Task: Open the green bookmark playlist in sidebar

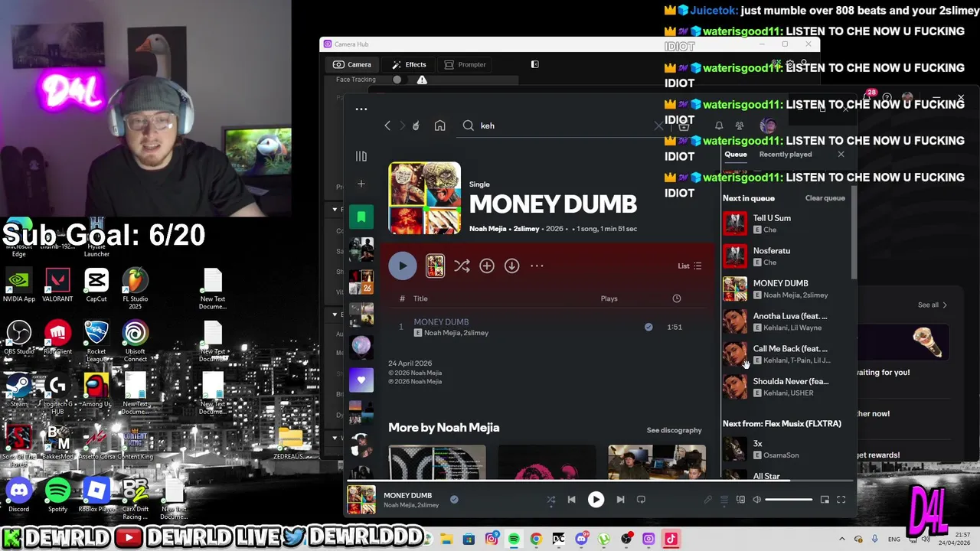Action: (x=361, y=217)
